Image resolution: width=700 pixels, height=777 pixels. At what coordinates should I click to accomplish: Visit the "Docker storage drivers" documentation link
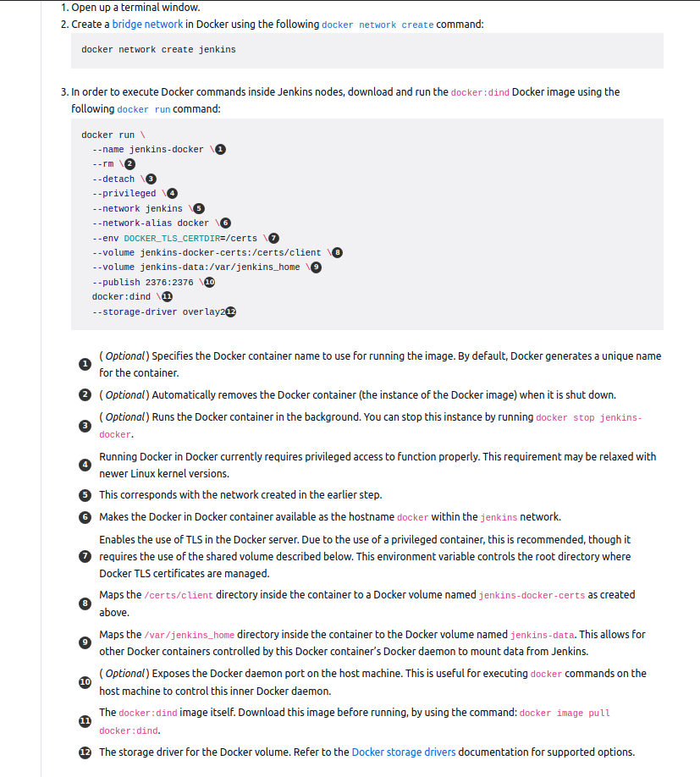pyautogui.click(x=404, y=752)
